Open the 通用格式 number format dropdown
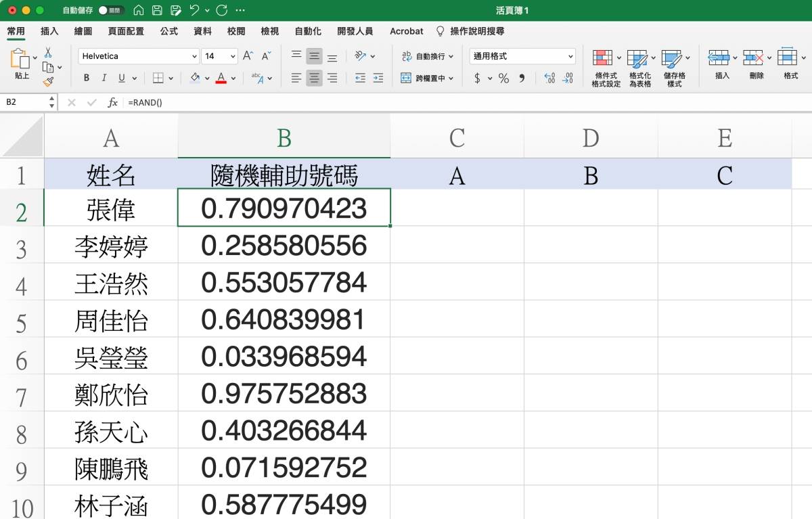812x519 pixels. pyautogui.click(x=522, y=55)
